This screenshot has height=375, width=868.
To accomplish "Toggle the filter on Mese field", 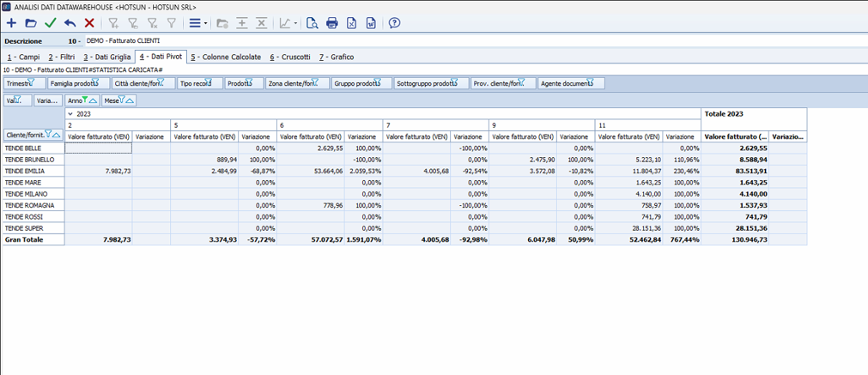I will pyautogui.click(x=122, y=100).
